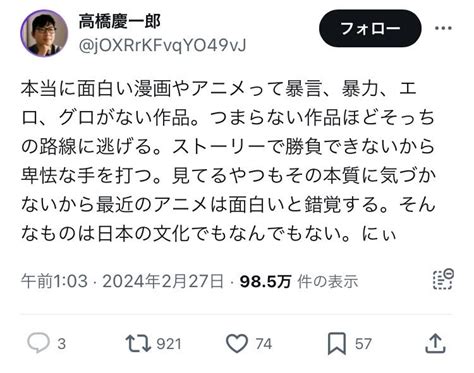This screenshot has height=373, width=474.
Task: Click the tweet's last line ending にぃ
Action: click(209, 233)
